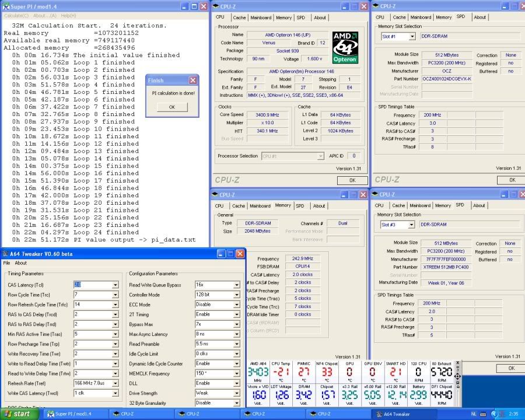
Task: Open the Memory tab in CPU-Z Slot #3 window
Action: click(443, 206)
